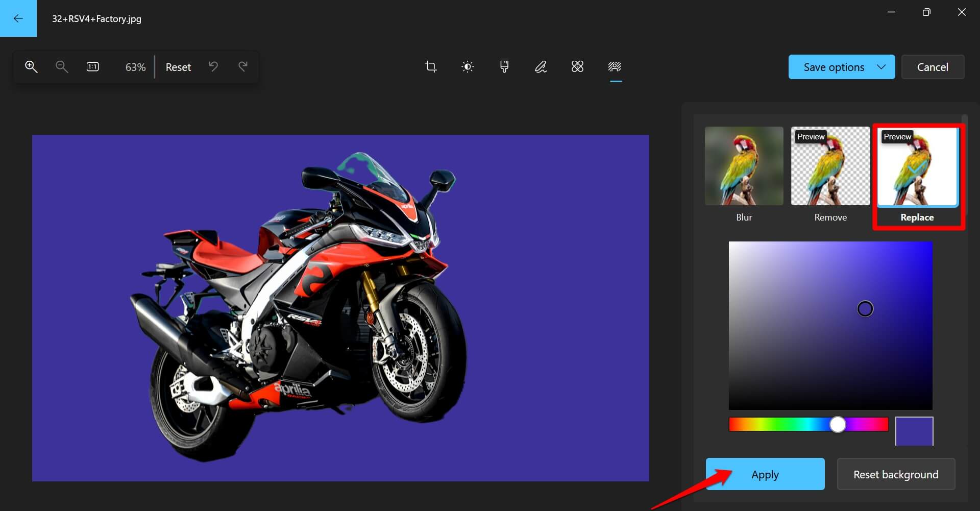Redo the last undone edit
The image size is (980, 511).
pyautogui.click(x=243, y=67)
